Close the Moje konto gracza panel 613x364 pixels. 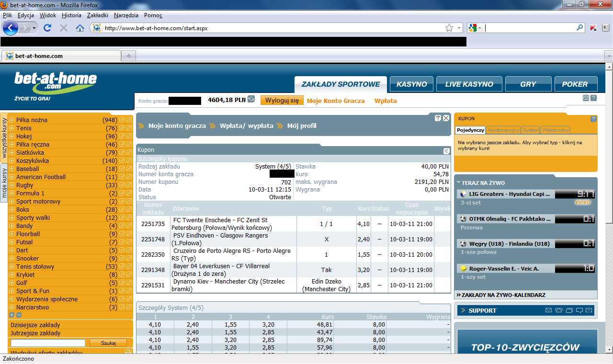(446, 118)
